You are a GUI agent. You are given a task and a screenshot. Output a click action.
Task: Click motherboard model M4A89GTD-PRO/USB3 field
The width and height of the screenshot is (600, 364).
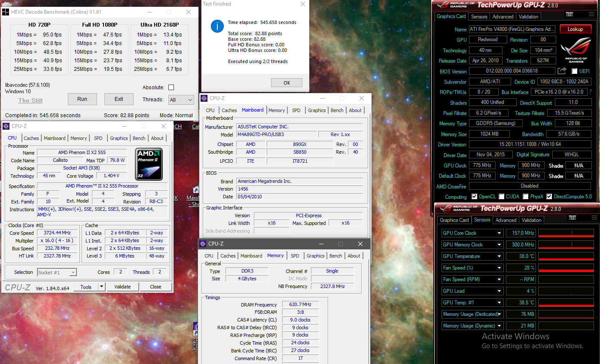pos(277,134)
